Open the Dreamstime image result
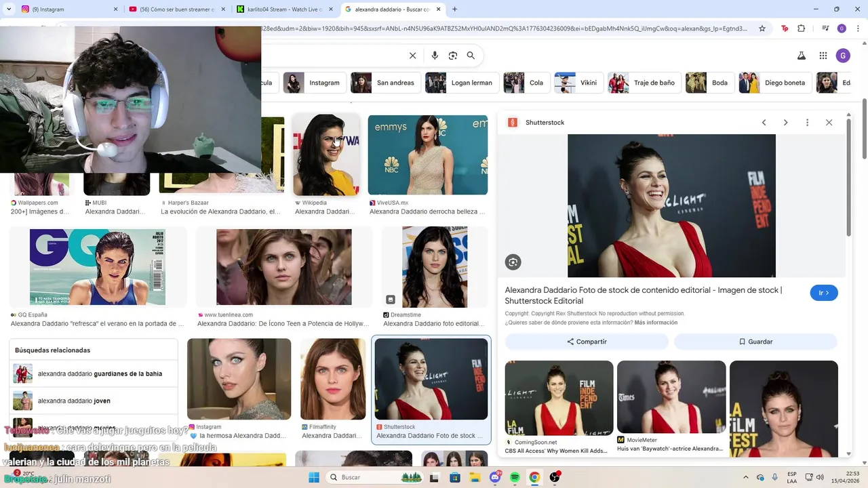 (435, 267)
